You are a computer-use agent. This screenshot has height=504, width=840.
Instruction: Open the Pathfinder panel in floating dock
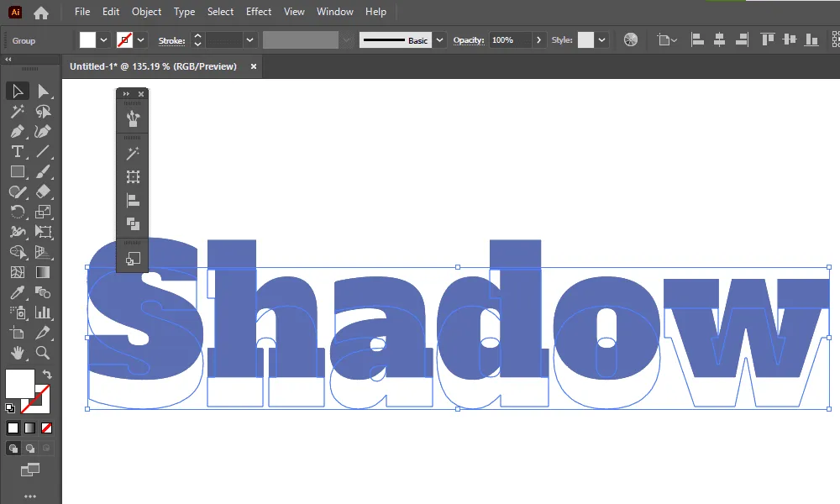(x=133, y=224)
